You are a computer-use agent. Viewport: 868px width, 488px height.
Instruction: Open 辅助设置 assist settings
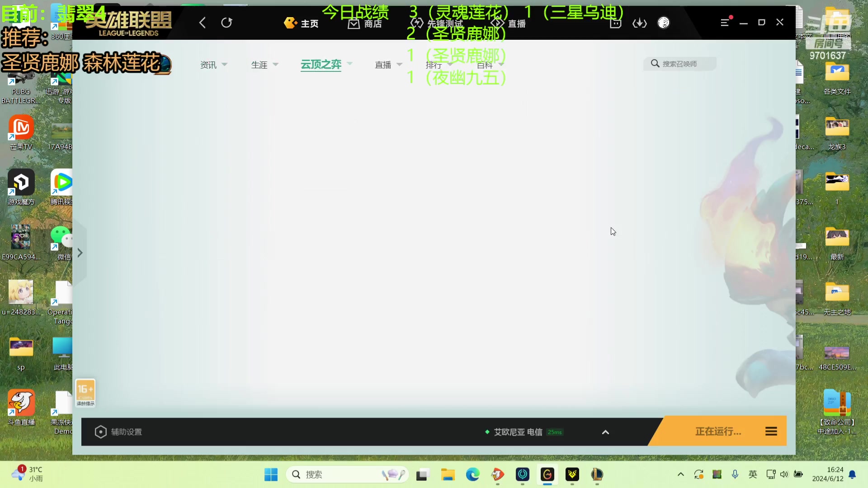[118, 432]
